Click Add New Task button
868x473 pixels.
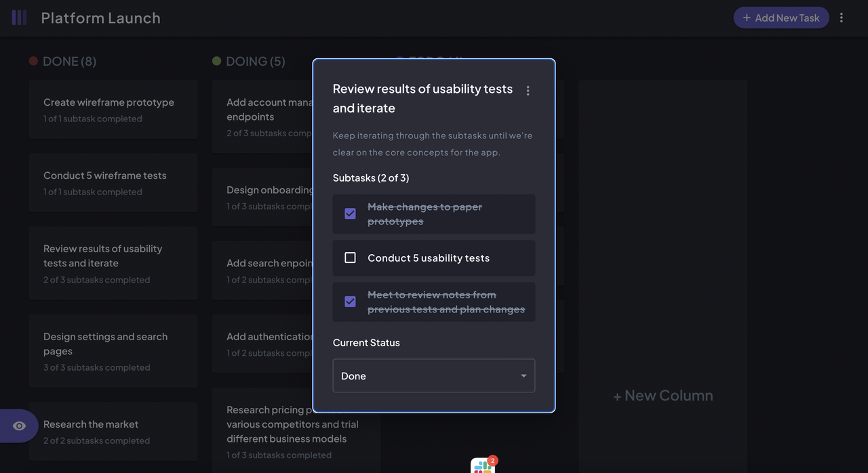point(781,18)
